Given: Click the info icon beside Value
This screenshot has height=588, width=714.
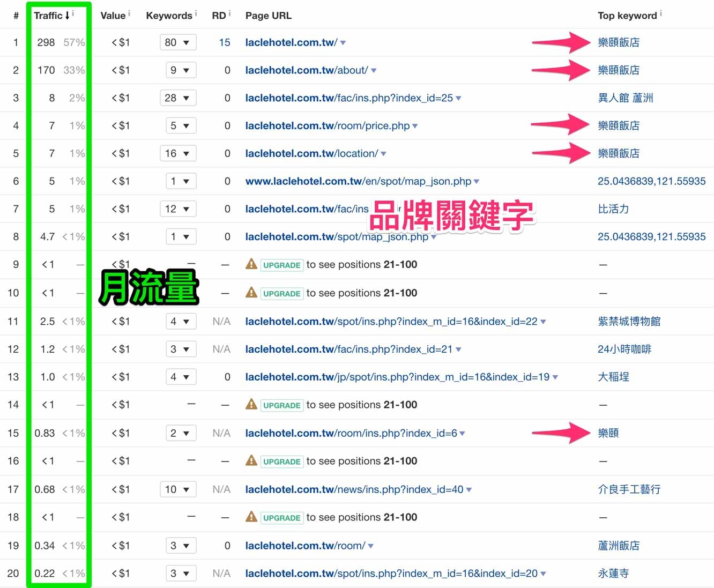Looking at the screenshot, I should coord(129,13).
